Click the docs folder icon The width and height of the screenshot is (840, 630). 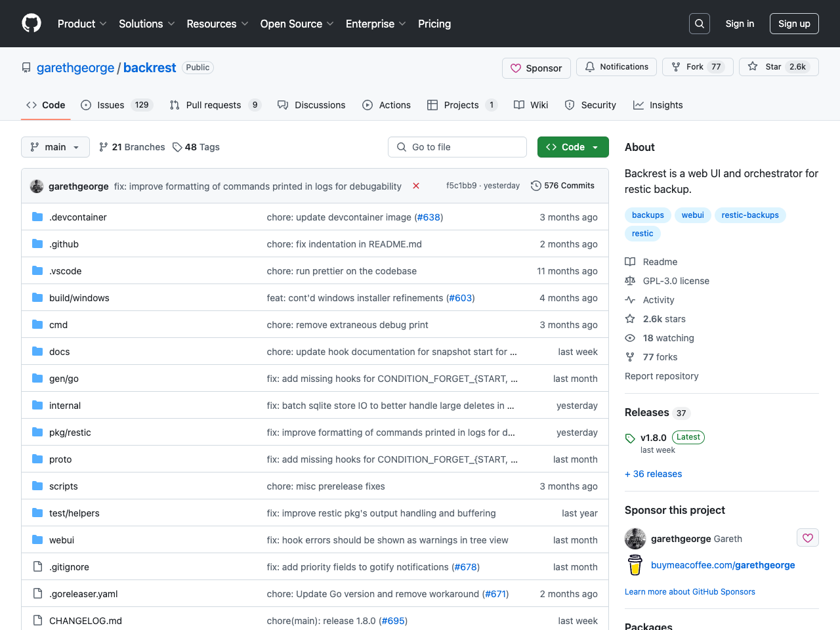point(37,351)
